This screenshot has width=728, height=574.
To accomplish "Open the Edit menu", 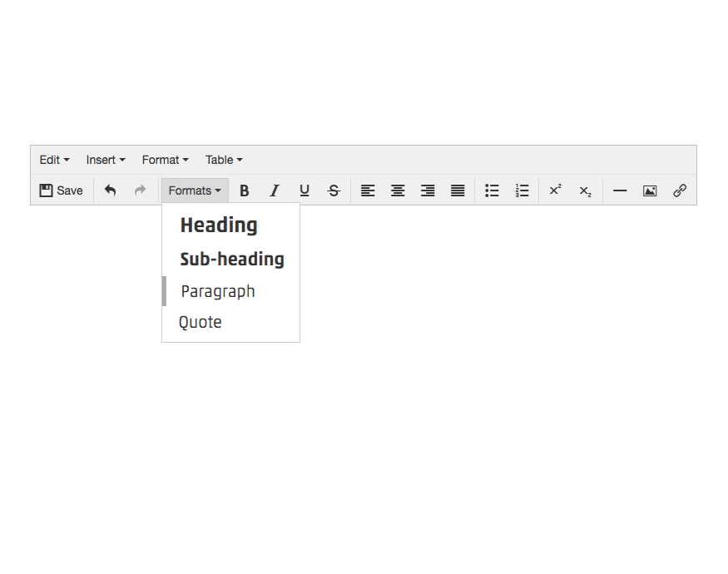I will (x=54, y=160).
